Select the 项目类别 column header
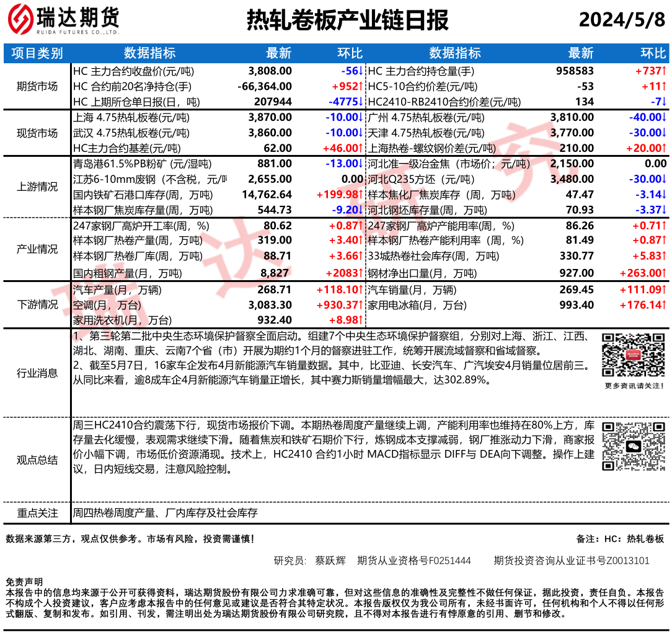 coord(37,53)
